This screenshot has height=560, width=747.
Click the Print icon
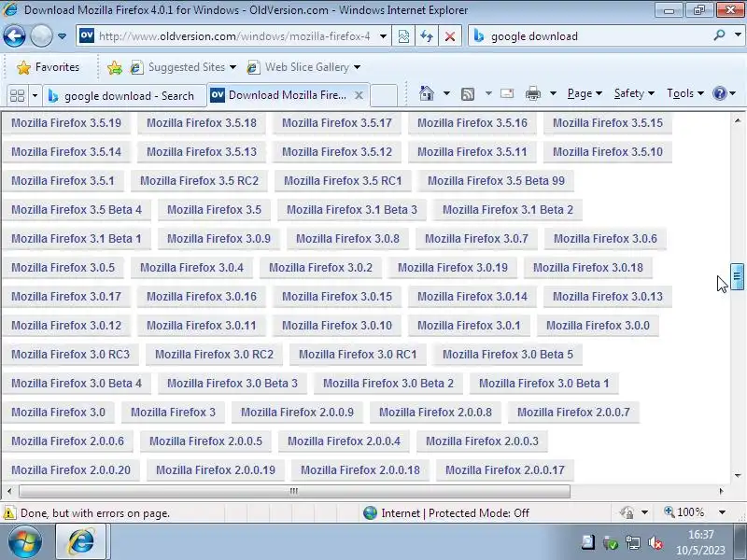[x=533, y=93]
